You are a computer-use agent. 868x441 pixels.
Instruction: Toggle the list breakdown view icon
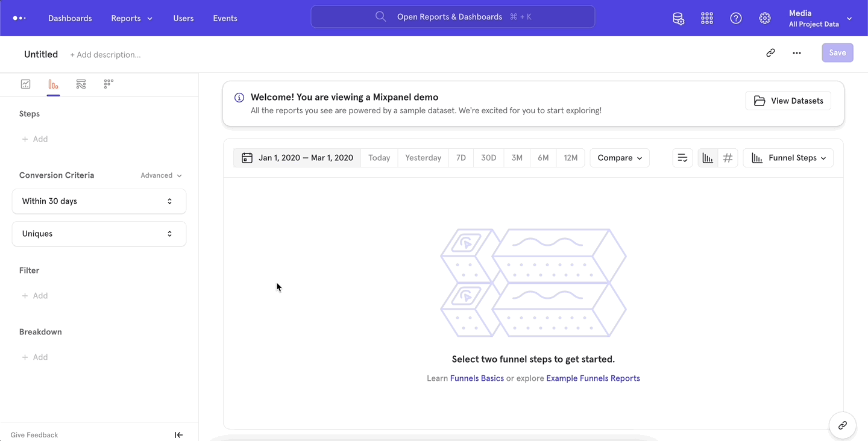[x=682, y=157]
